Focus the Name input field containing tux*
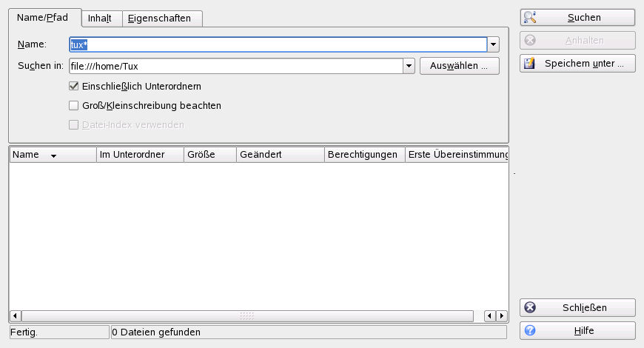644x348 pixels. click(278, 44)
